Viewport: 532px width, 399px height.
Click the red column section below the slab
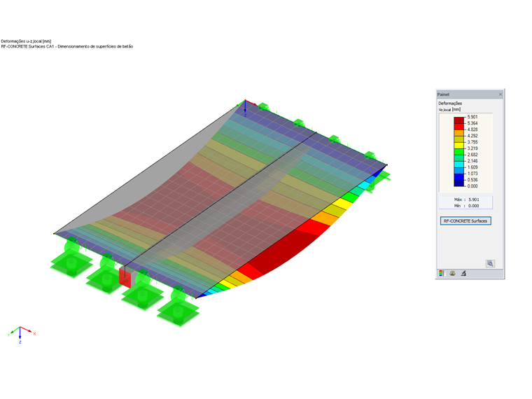[x=125, y=277]
